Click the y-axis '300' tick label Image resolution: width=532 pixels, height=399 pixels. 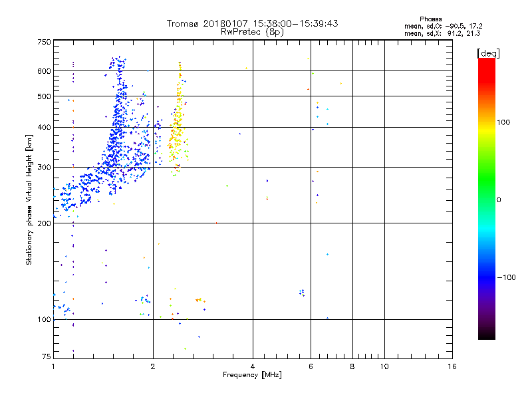click(x=44, y=167)
